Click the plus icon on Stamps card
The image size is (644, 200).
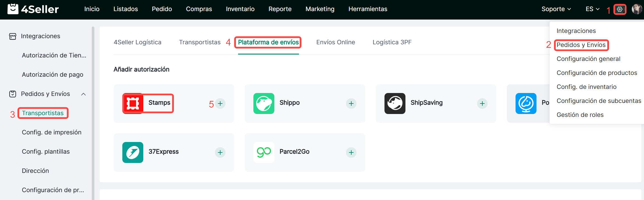click(x=220, y=103)
